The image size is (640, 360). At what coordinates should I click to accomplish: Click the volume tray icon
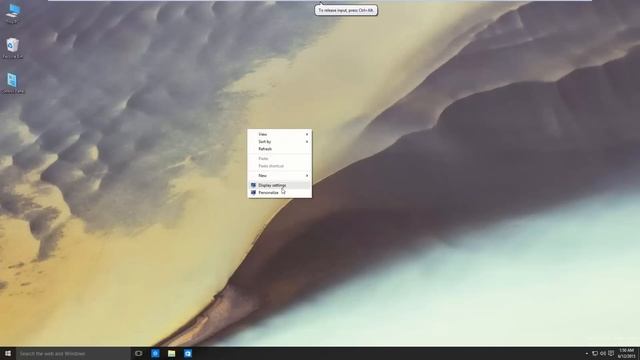pyautogui.click(x=603, y=353)
